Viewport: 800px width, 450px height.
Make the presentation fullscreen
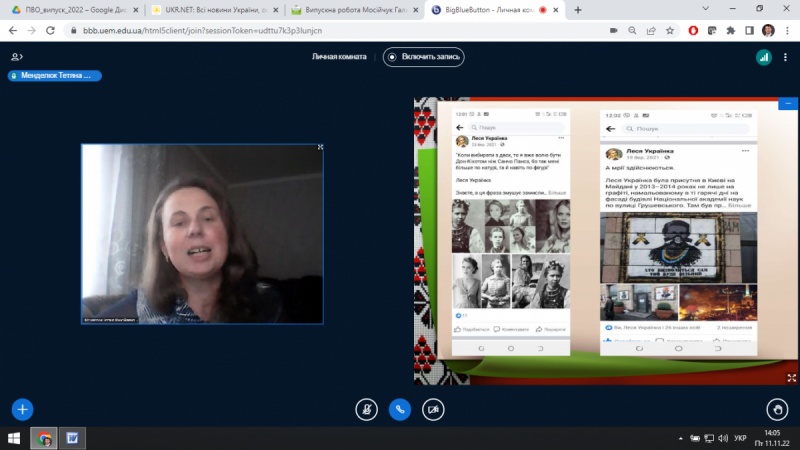791,377
